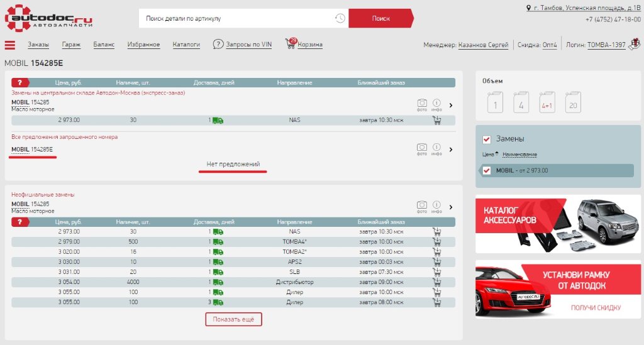Toggle MOBIL от 2 973.00 checkbox
This screenshot has height=345, width=644.
pos(487,170)
